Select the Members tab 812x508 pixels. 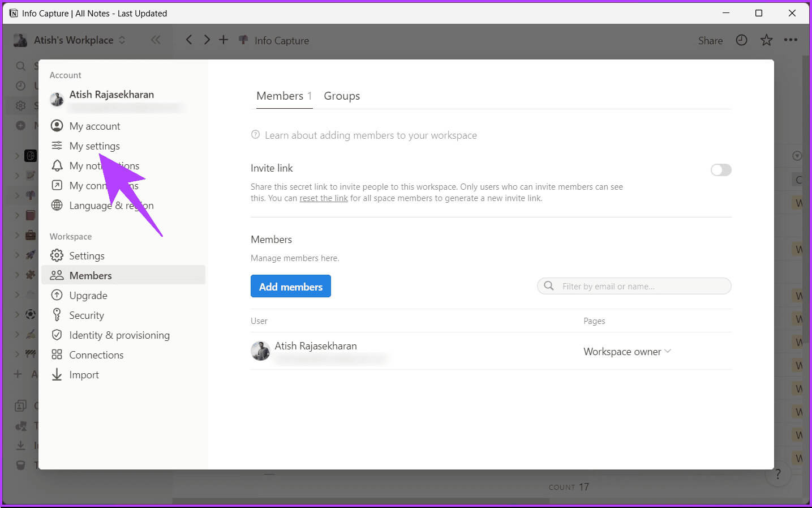(280, 96)
